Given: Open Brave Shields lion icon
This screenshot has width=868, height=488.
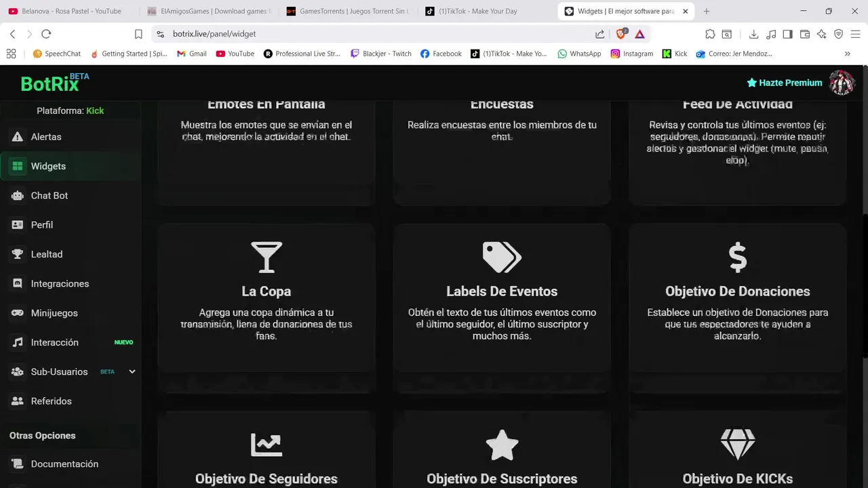Looking at the screenshot, I should point(621,34).
